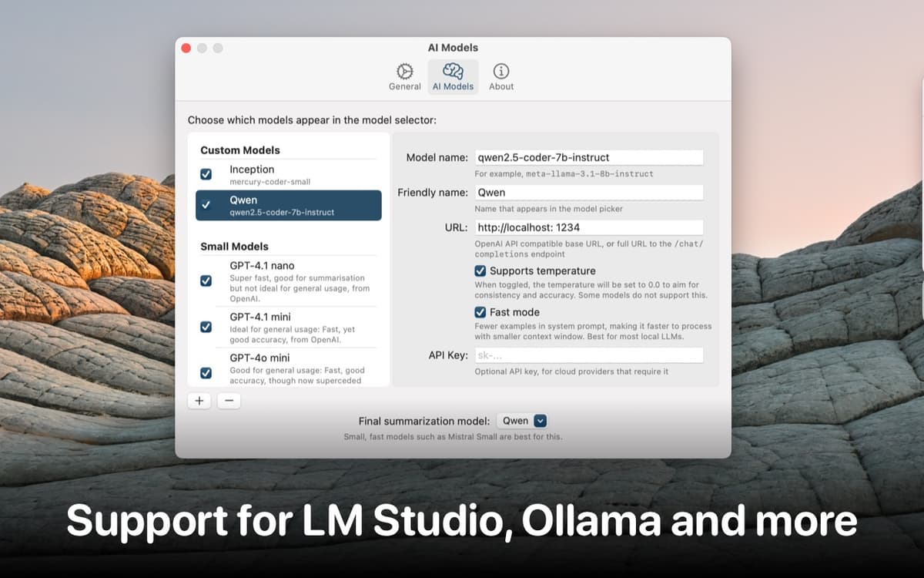Uncheck the GPT-4.1 mini checkbox

[206, 327]
